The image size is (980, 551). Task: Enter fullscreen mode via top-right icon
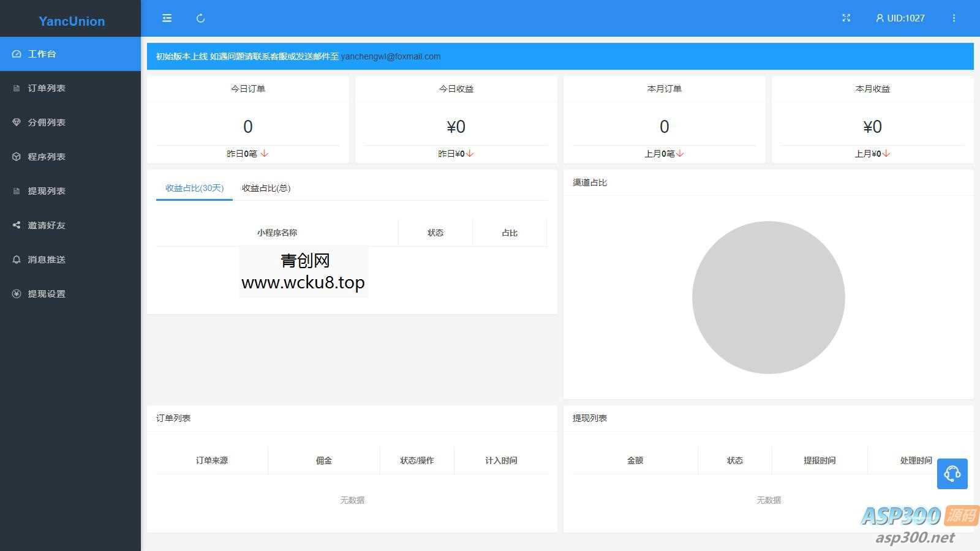click(x=846, y=18)
